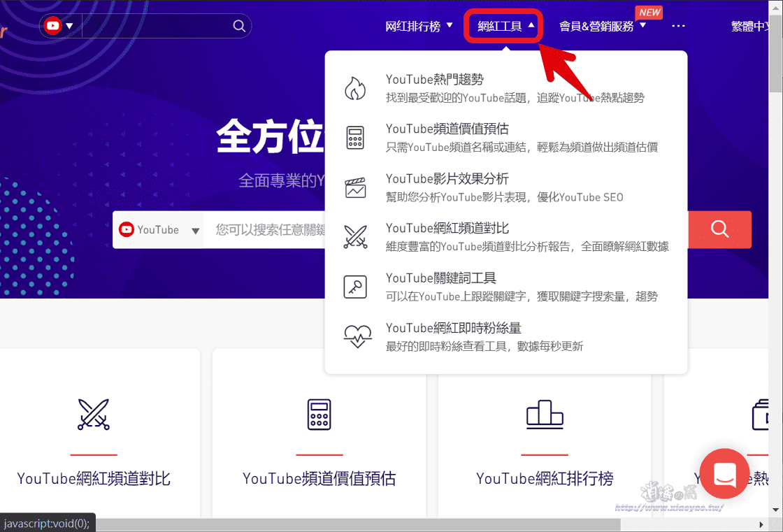Open the three-dots more menu in the navigation
The height and width of the screenshot is (532, 783).
point(678,26)
